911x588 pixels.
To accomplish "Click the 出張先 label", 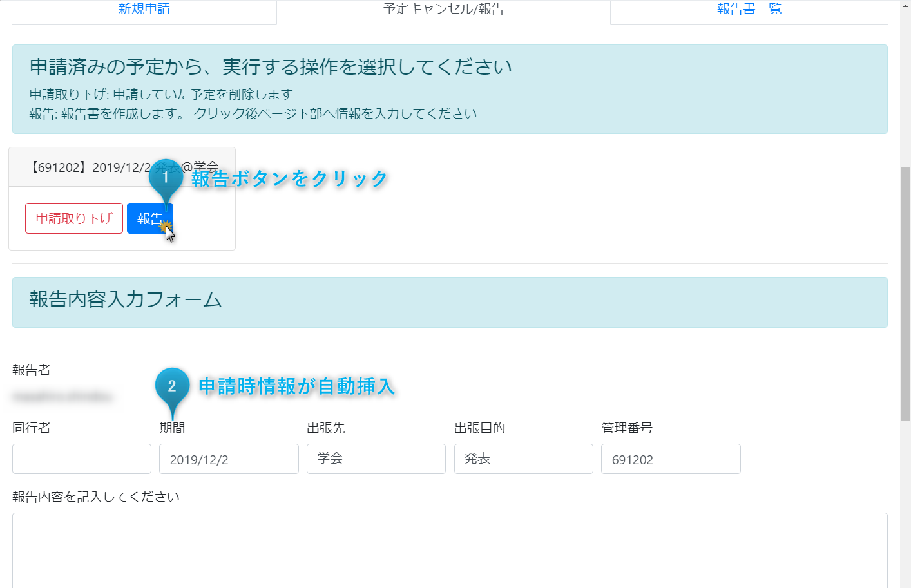I will 326,428.
